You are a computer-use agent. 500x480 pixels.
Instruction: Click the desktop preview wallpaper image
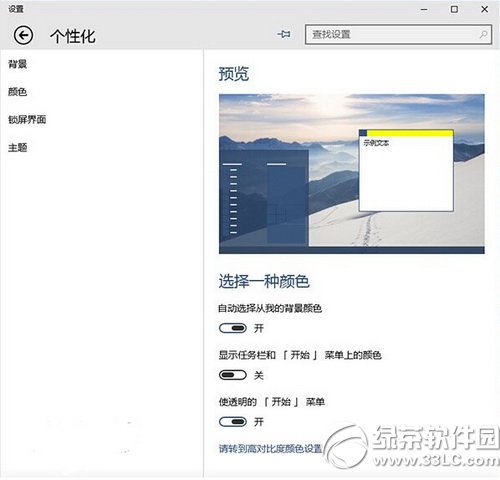click(352, 174)
